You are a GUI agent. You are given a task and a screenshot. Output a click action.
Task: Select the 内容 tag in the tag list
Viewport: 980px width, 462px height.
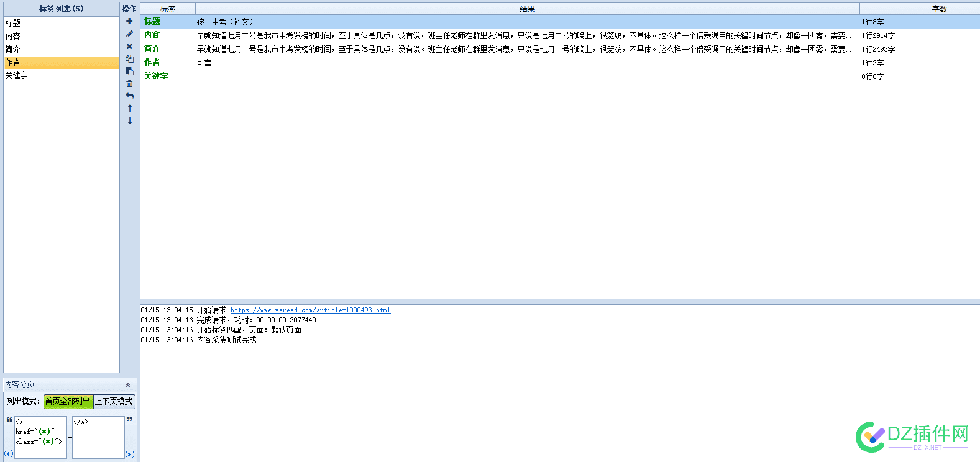pos(61,36)
